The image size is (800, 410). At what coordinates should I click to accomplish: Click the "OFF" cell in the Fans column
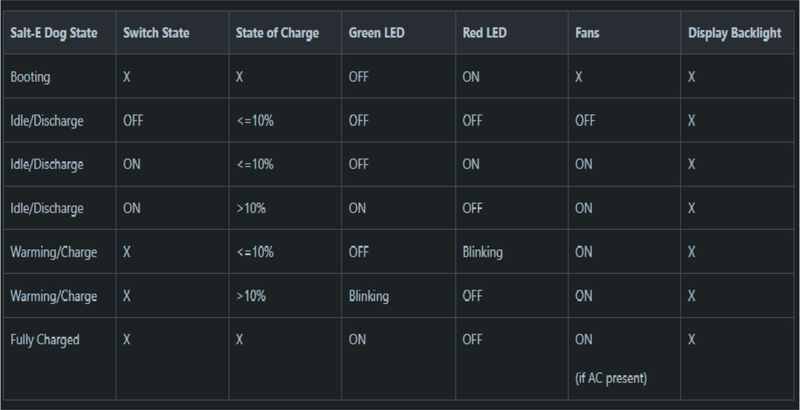tap(585, 120)
